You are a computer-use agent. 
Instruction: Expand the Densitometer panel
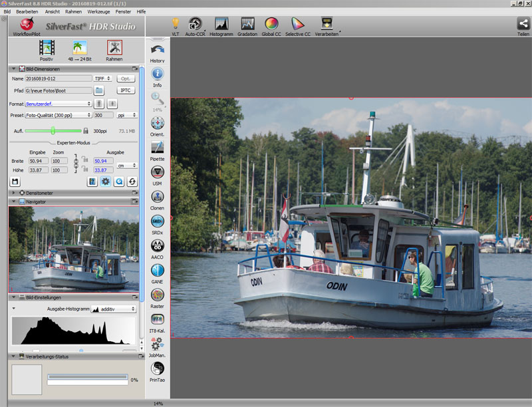(x=14, y=192)
